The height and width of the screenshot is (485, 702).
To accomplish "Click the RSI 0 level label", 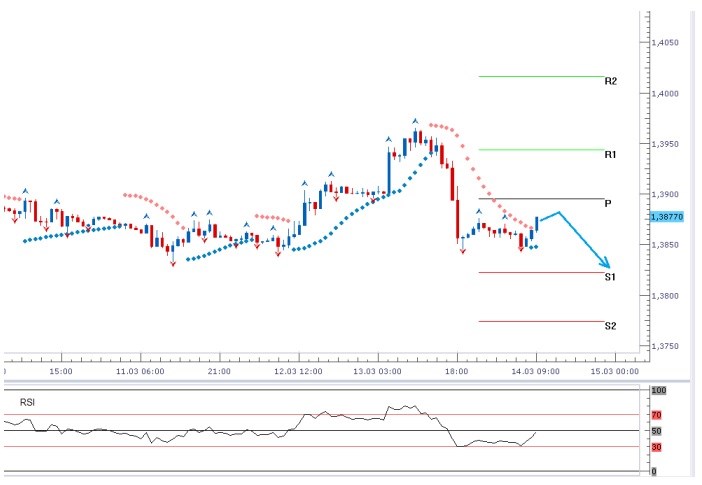I will (654, 471).
